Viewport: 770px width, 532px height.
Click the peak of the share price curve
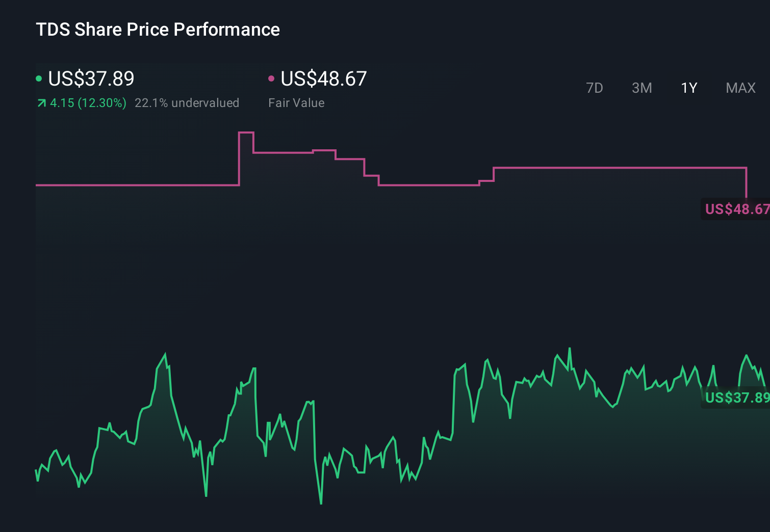click(570, 348)
